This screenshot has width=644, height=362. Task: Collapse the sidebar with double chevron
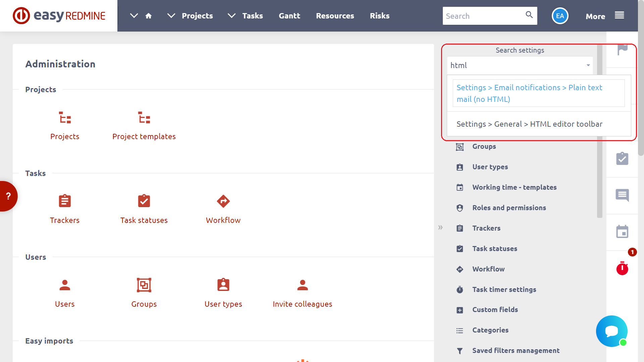(440, 228)
